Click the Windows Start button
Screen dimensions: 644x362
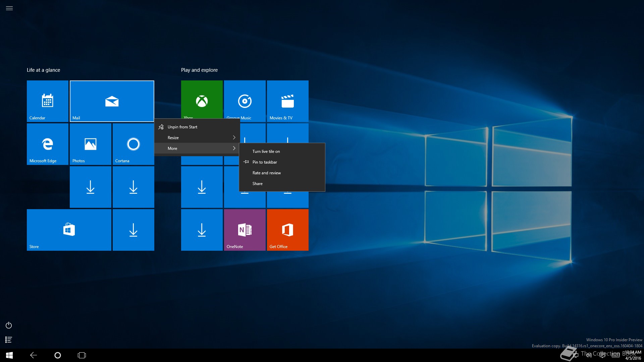click(x=9, y=355)
